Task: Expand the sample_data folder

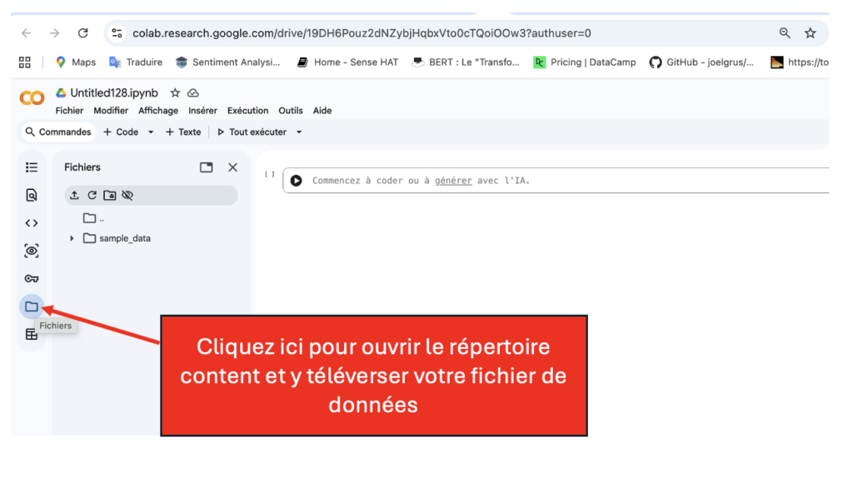Action: (72, 238)
